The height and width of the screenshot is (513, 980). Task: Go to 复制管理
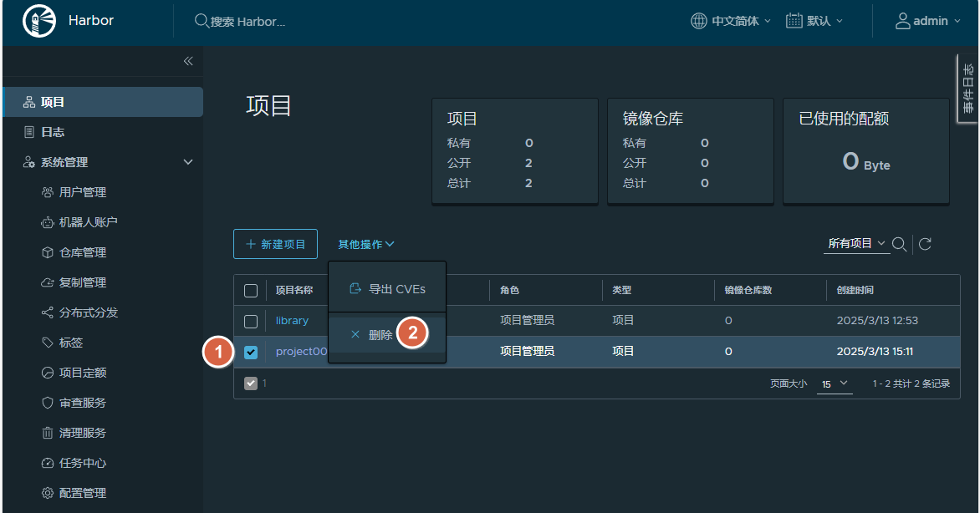(82, 282)
